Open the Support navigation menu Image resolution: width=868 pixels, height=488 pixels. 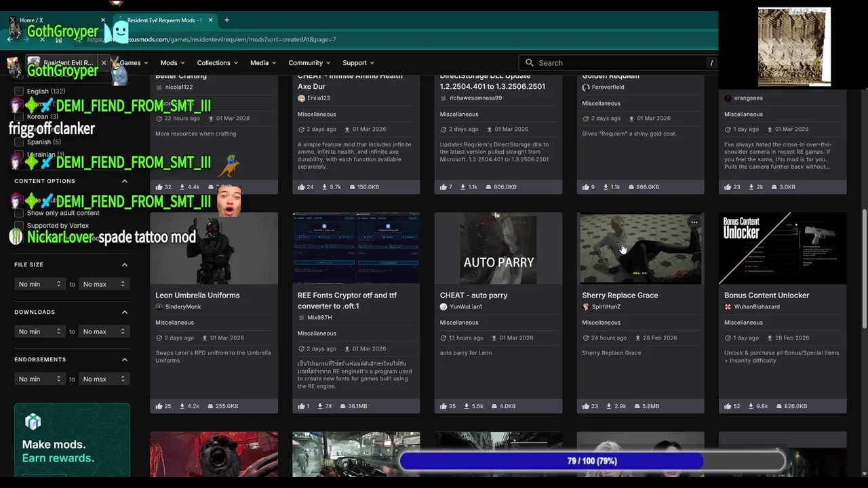tap(359, 62)
